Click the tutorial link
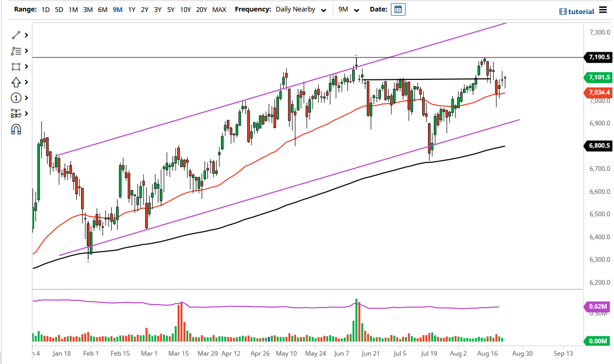614x364 pixels. pyautogui.click(x=581, y=11)
